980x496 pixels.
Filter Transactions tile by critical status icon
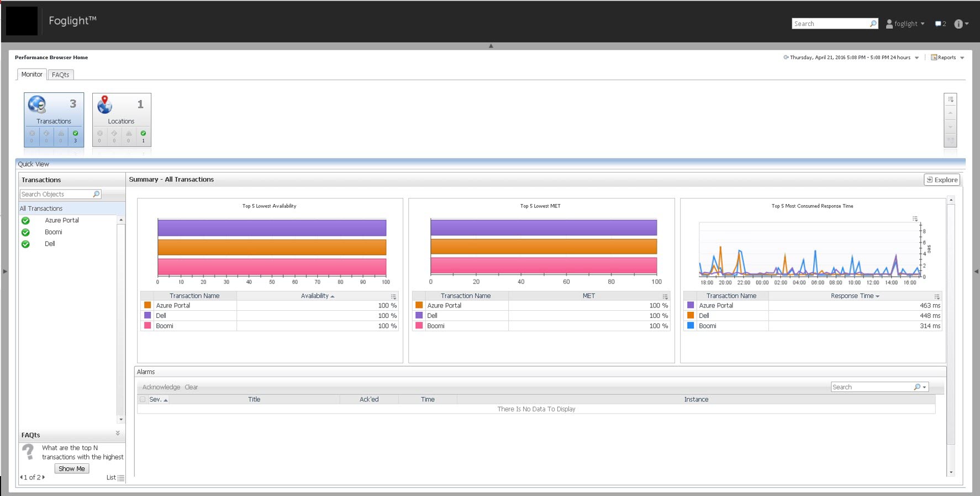click(x=46, y=133)
